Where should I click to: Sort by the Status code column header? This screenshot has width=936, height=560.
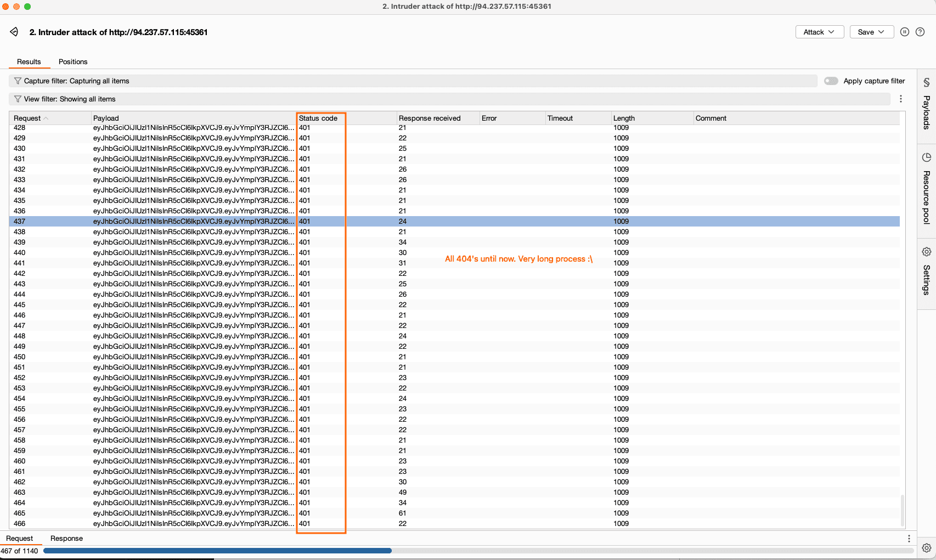(347, 118)
